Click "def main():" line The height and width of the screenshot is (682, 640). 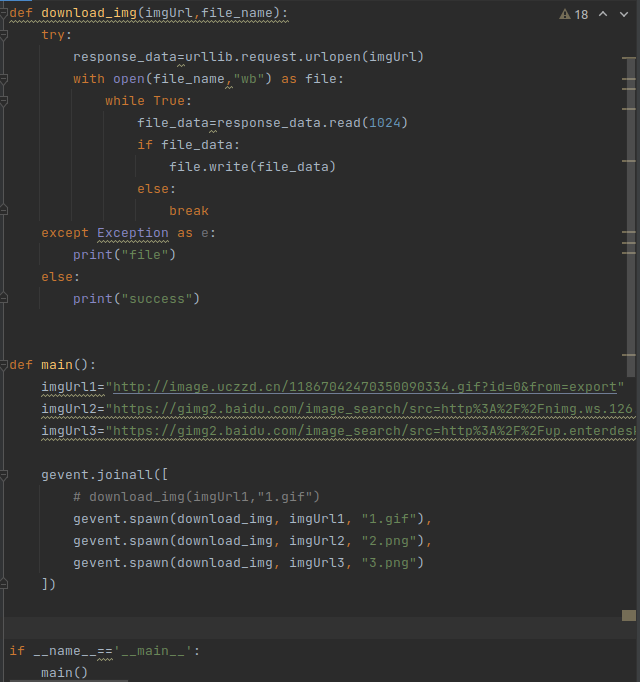click(53, 364)
